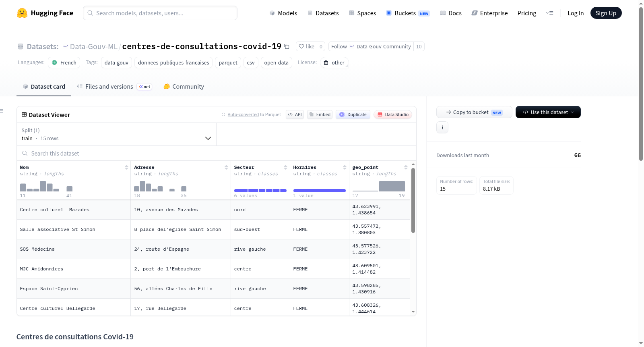Screen dimensions: 644x347
Task: Click the dataset table vertical scrollbar
Action: pyautogui.click(x=413, y=200)
